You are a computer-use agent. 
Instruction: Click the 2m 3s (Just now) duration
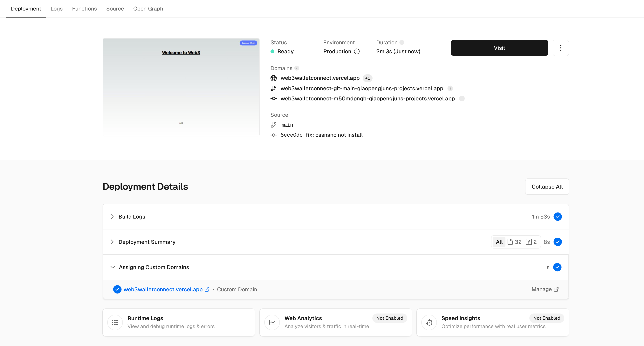(x=398, y=51)
